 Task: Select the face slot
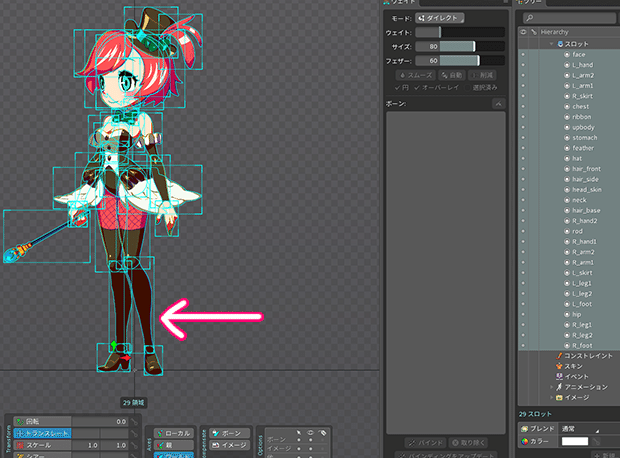[x=578, y=55]
